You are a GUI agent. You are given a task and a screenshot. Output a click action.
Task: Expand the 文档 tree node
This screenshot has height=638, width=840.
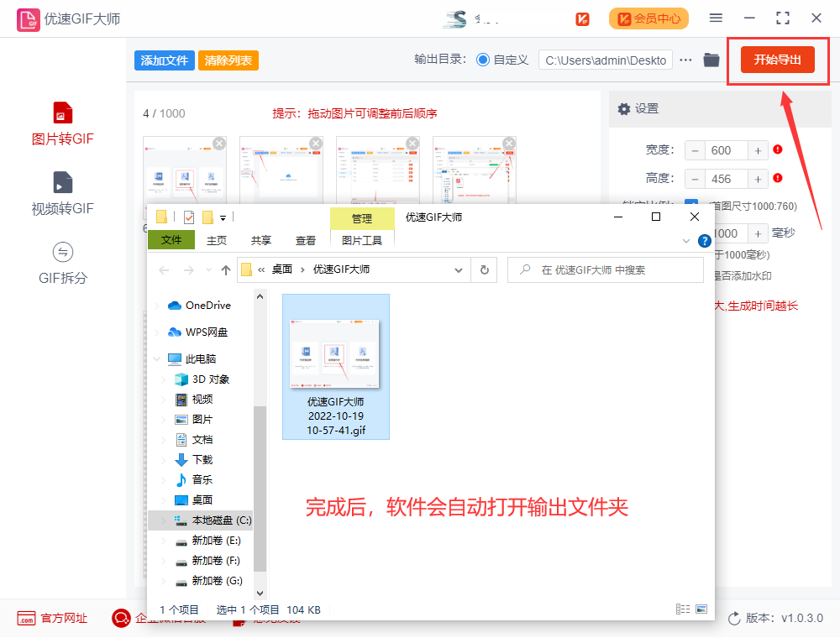(164, 440)
